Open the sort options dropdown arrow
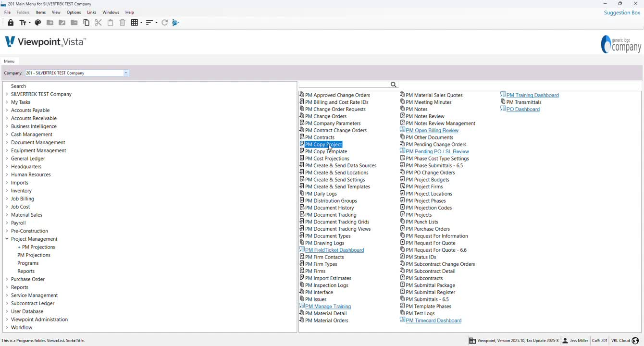The image size is (644, 346). pyautogui.click(x=156, y=23)
